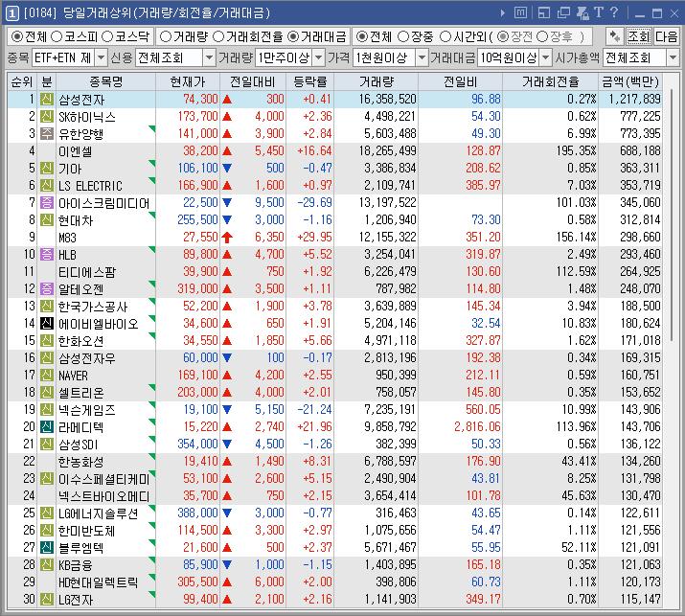
Task: Click the 현재가 column header
Action: coord(188,81)
